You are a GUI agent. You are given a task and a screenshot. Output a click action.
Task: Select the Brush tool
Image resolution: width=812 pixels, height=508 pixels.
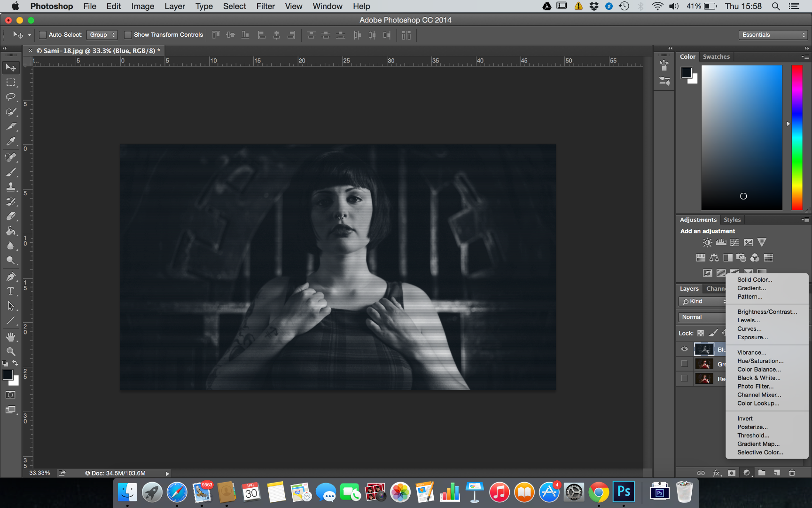(10, 172)
